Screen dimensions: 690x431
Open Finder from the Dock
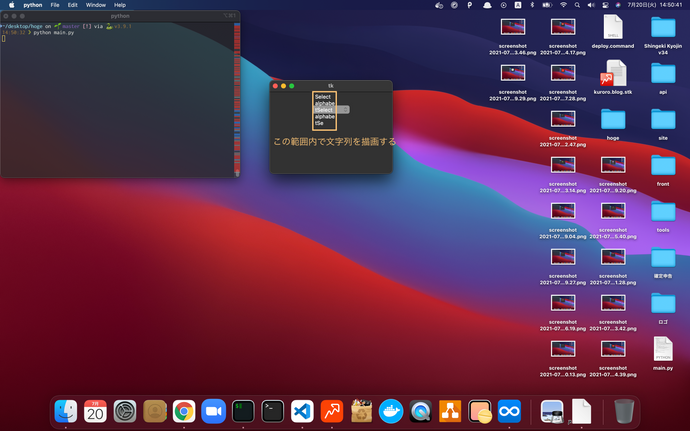click(66, 411)
